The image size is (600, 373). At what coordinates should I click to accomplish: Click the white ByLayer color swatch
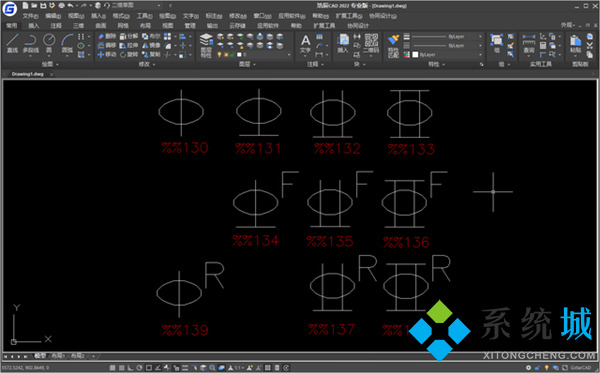(415, 55)
